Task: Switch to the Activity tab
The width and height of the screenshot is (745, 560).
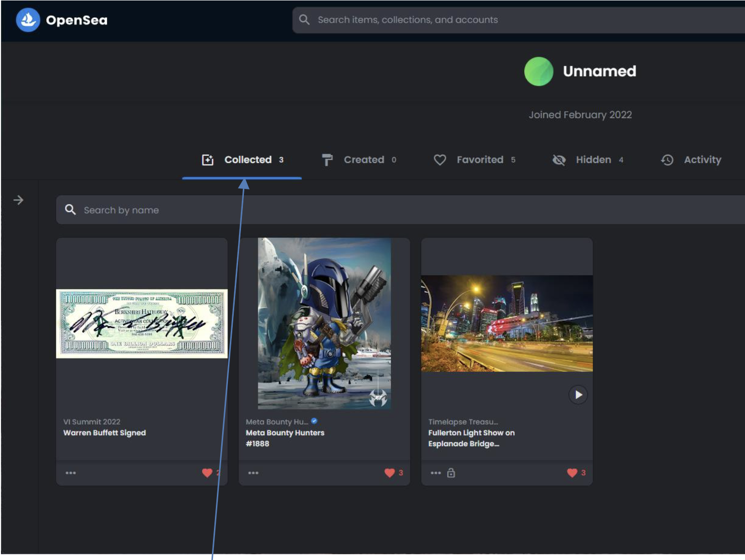Action: (x=691, y=160)
